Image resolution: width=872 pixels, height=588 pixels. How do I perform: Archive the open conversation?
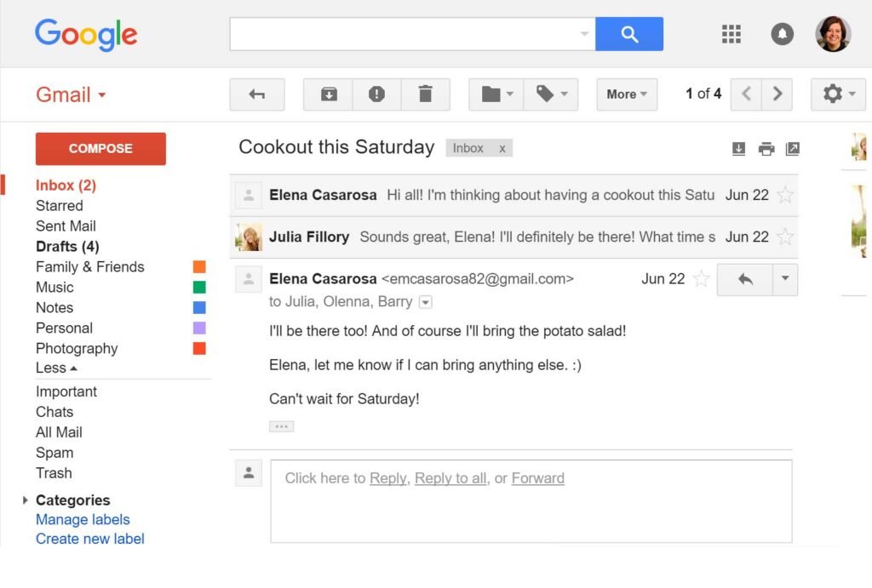[326, 94]
